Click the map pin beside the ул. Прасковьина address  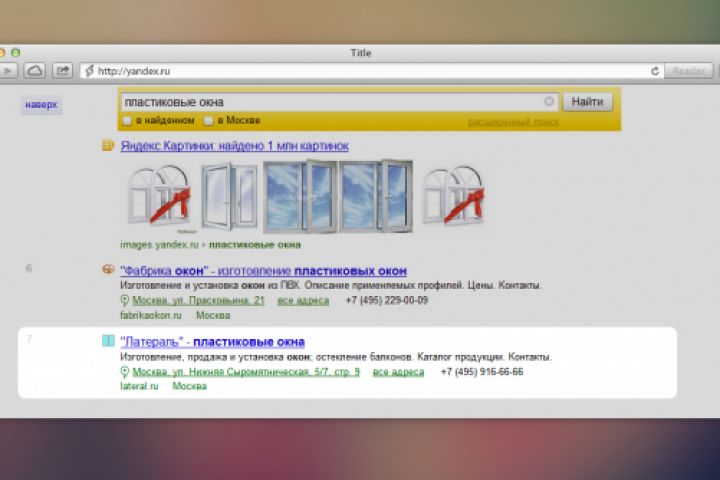124,300
